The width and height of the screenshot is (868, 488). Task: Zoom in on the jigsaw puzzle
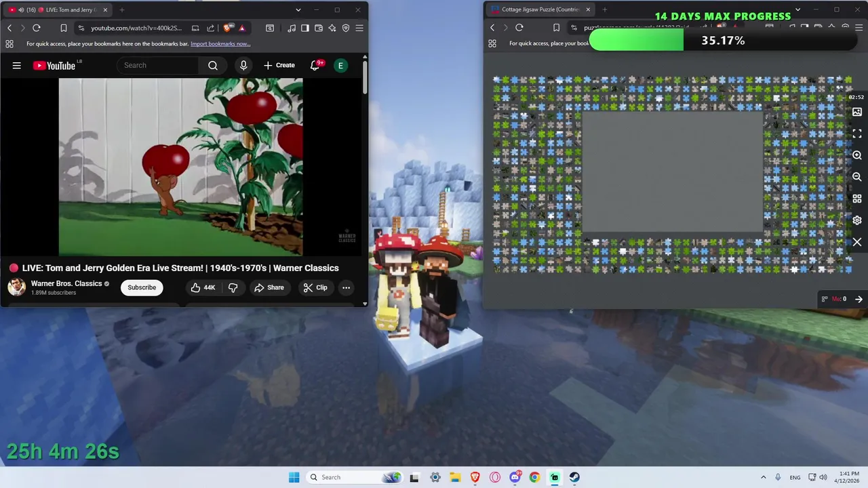857,155
